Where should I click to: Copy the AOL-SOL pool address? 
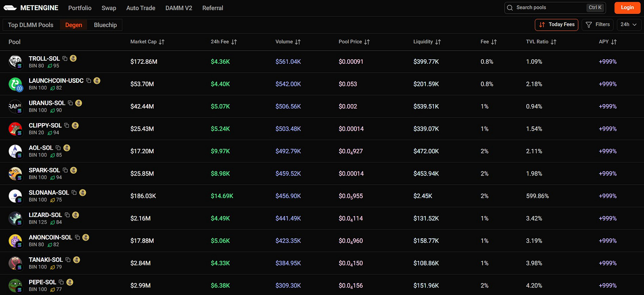click(x=58, y=148)
